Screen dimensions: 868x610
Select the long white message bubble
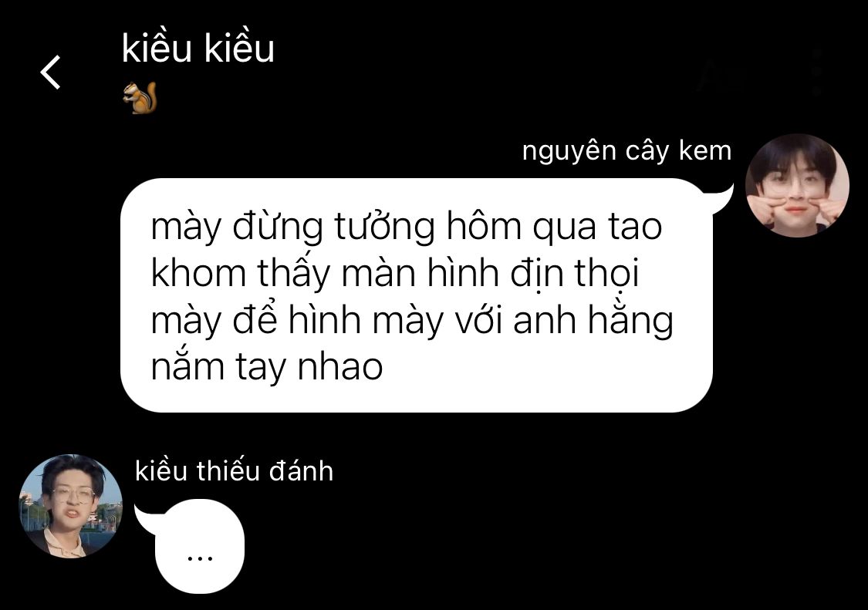pyautogui.click(x=417, y=295)
